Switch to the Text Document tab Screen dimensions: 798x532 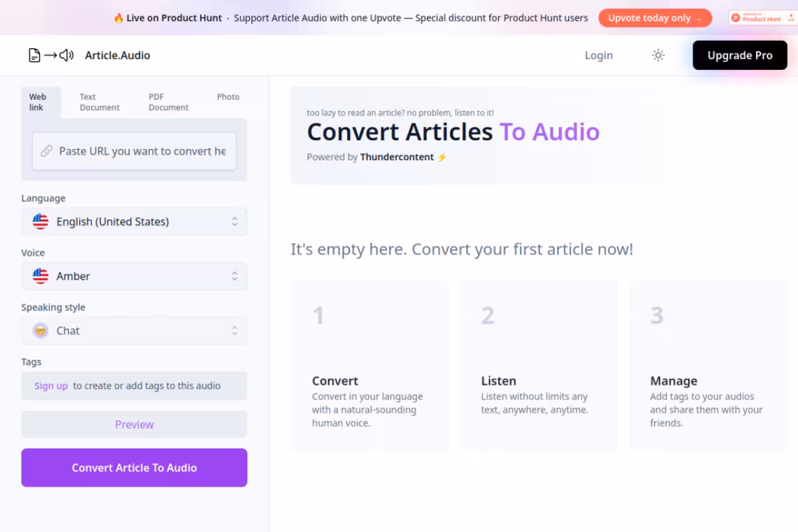[100, 102]
